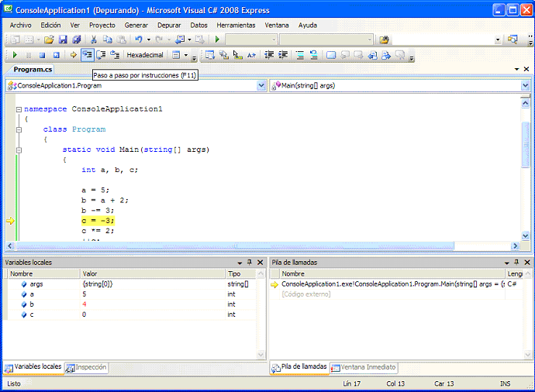Switch to the Ventana Inmediato tab
The height and width of the screenshot is (392, 535).
pos(364,367)
